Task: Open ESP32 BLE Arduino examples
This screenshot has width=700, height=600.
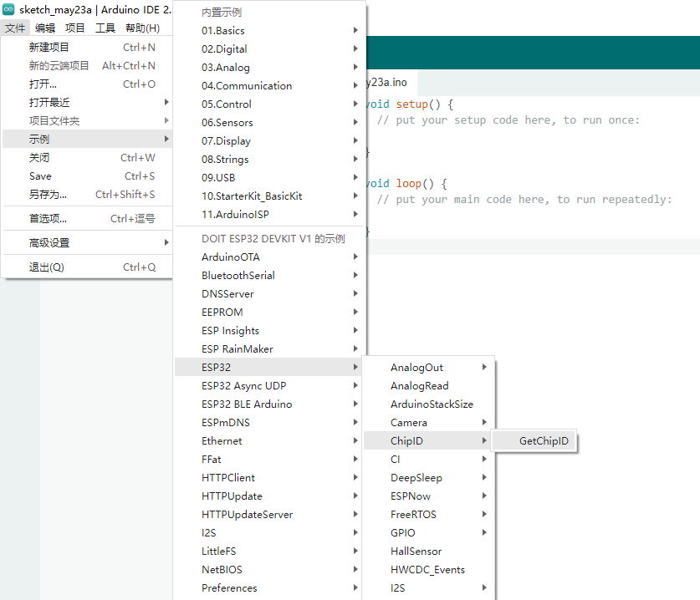Action: click(269, 404)
